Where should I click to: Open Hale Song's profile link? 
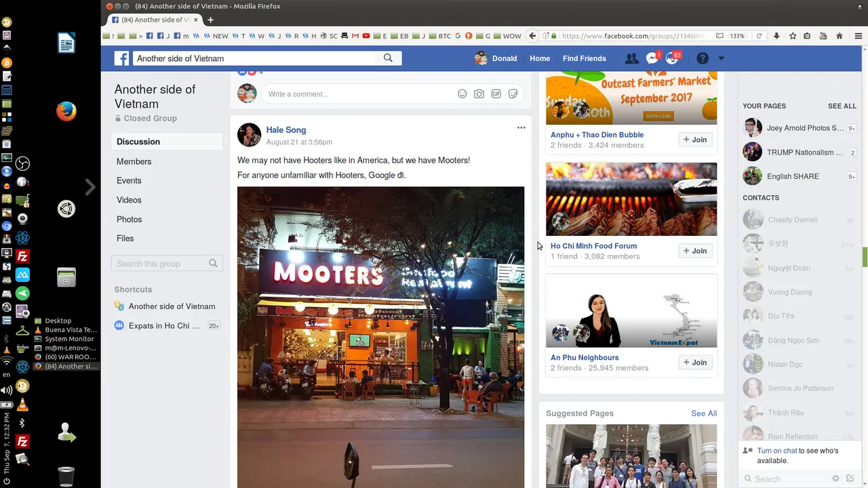tap(285, 129)
